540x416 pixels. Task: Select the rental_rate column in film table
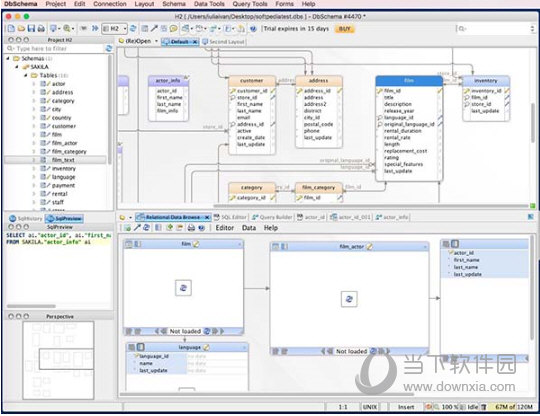(397, 137)
